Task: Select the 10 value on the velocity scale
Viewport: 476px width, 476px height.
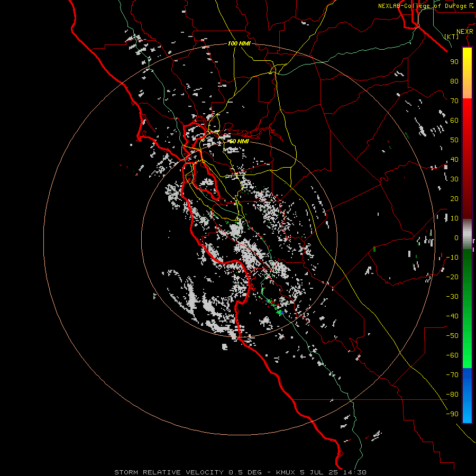Action: tap(454, 218)
